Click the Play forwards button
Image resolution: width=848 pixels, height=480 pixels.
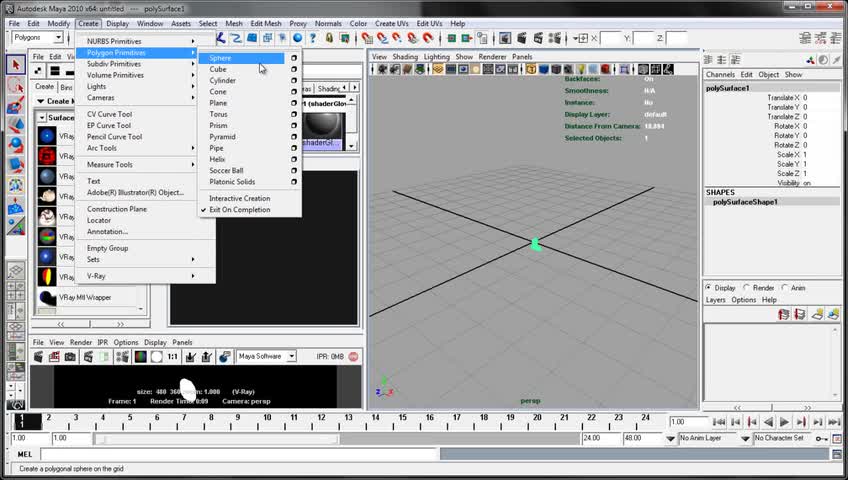coord(784,422)
